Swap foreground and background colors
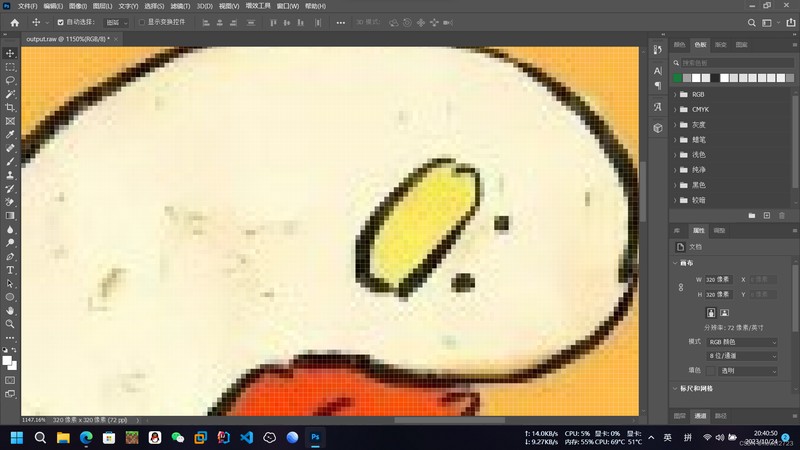Image resolution: width=800 pixels, height=450 pixels. [x=14, y=350]
